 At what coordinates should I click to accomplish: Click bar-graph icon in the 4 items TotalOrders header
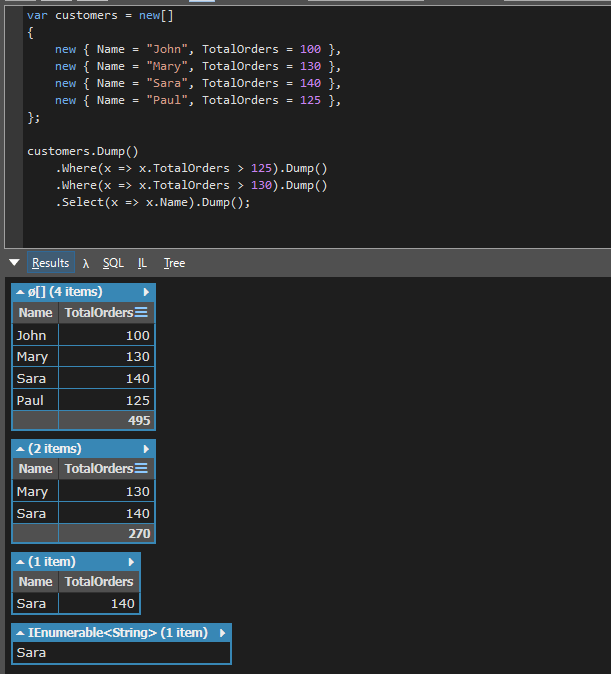click(x=141, y=312)
